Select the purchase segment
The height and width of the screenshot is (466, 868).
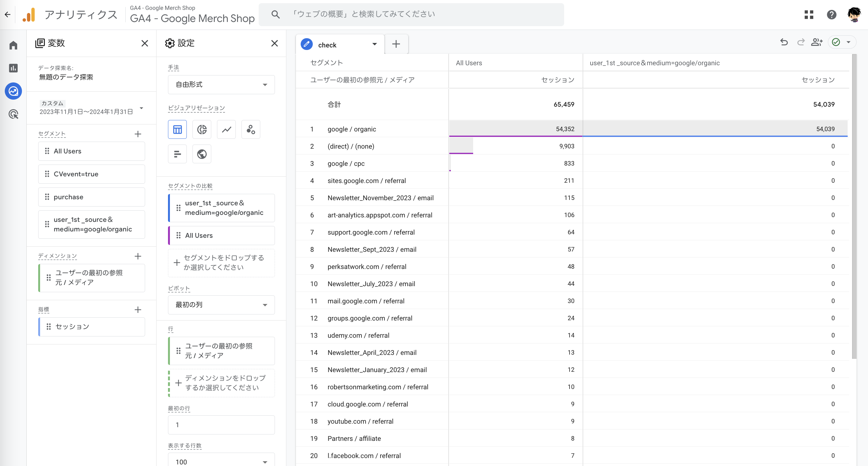92,197
